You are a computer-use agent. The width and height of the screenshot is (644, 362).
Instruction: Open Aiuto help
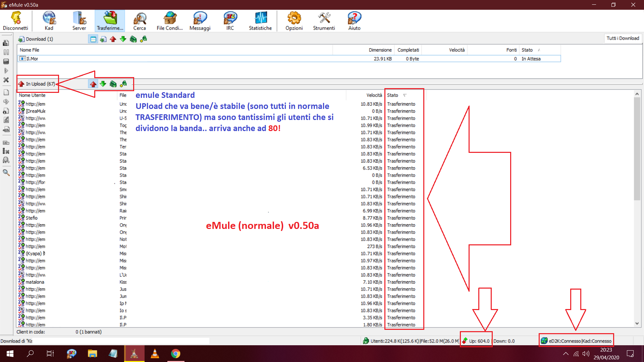354,21
